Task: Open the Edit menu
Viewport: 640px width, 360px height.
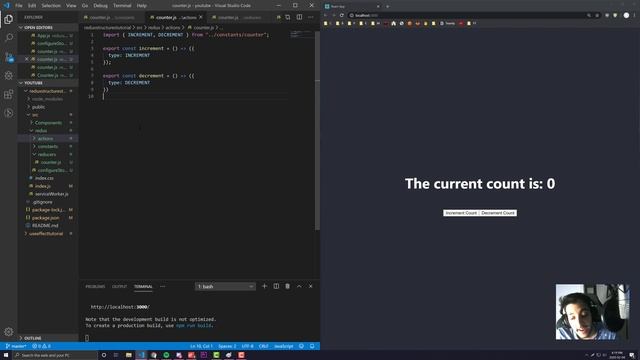Action: click(x=32, y=6)
